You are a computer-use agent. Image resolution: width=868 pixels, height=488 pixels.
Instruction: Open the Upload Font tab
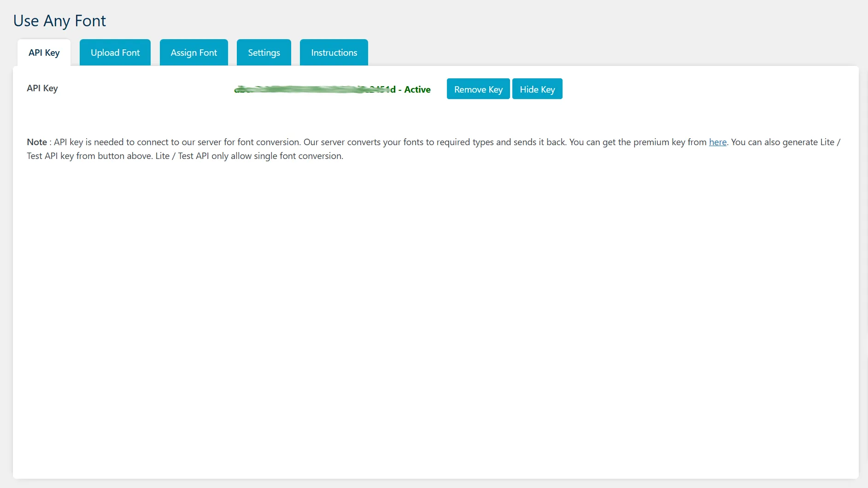pos(115,53)
